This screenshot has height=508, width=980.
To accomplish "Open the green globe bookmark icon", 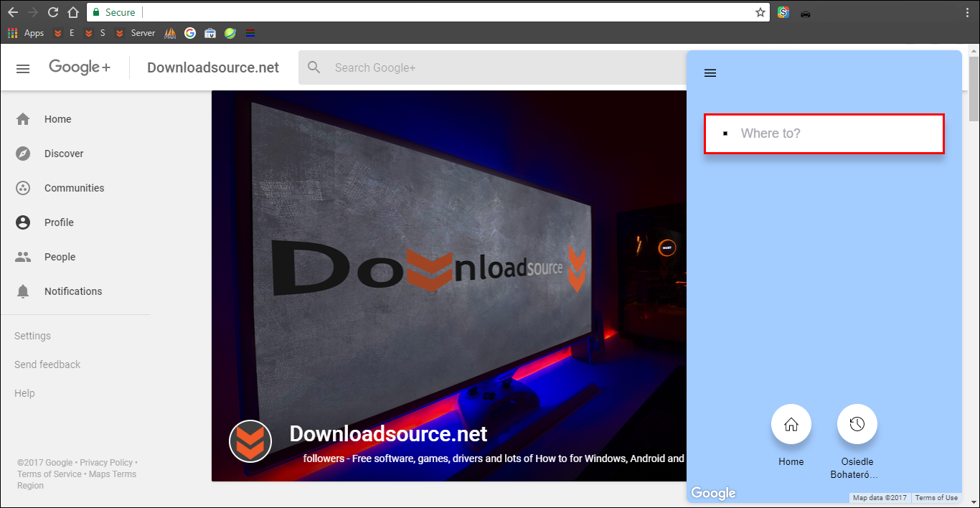I will click(x=230, y=33).
